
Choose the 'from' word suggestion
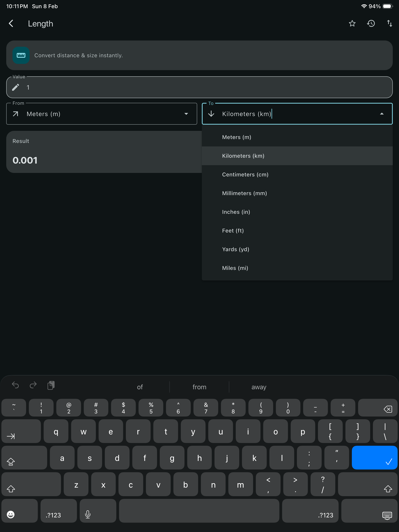click(199, 387)
